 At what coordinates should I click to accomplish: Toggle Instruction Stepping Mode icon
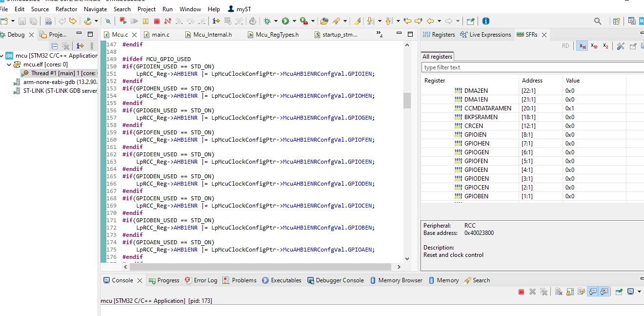pos(217,21)
